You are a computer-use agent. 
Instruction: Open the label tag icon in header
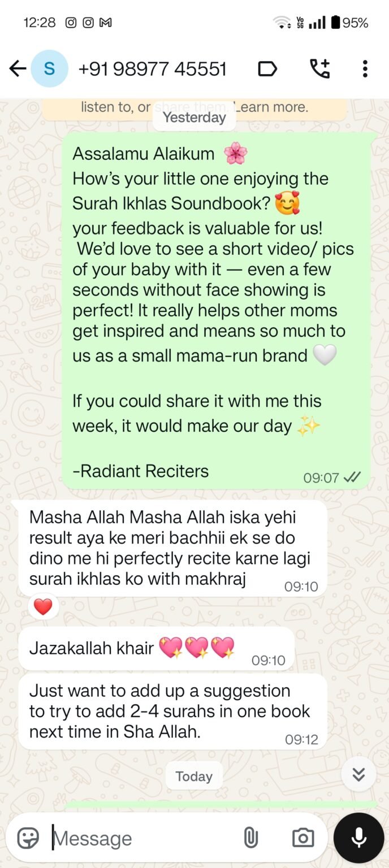click(267, 69)
